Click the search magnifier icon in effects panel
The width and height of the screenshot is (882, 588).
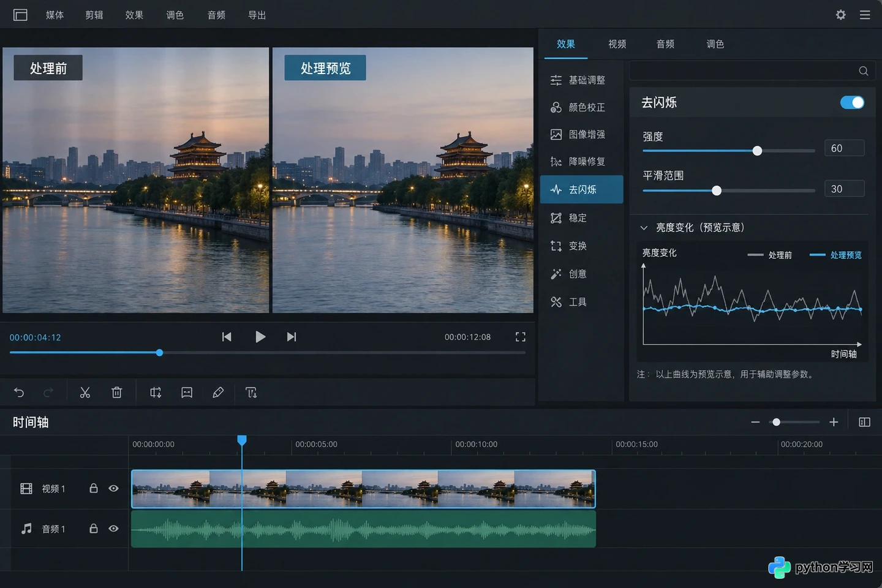tap(864, 71)
